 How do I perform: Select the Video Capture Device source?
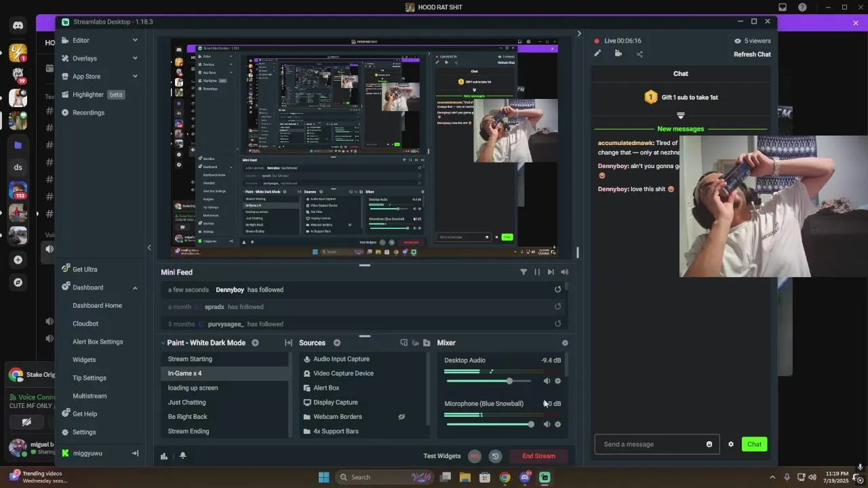click(363, 373)
